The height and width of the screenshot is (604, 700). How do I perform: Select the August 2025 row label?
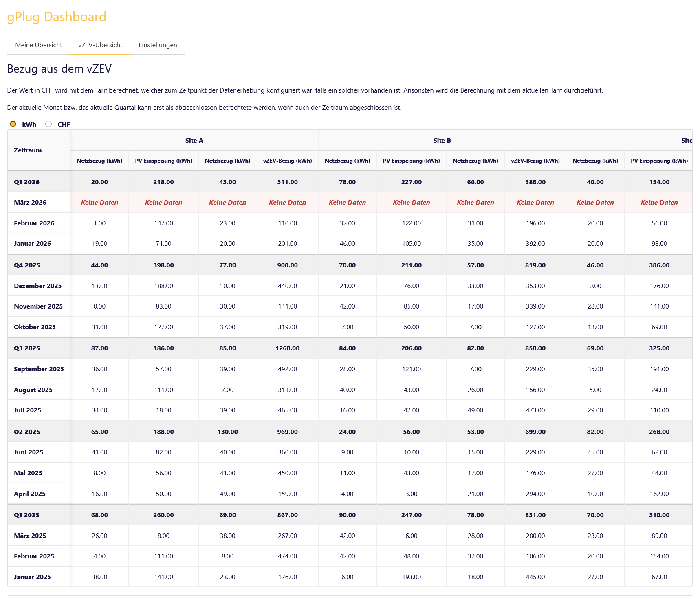tap(33, 390)
